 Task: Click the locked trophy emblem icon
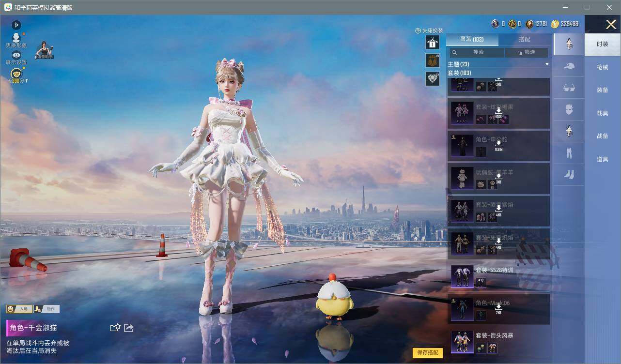(x=432, y=61)
